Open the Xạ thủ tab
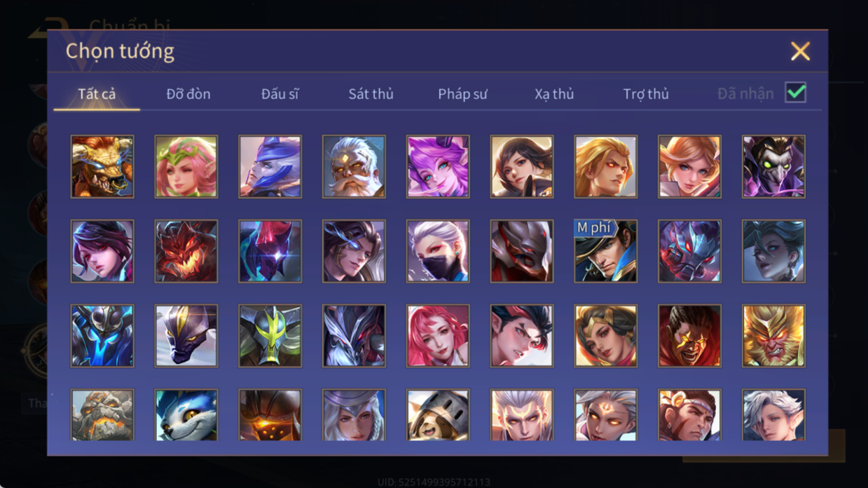The height and width of the screenshot is (488, 868). (x=554, y=94)
